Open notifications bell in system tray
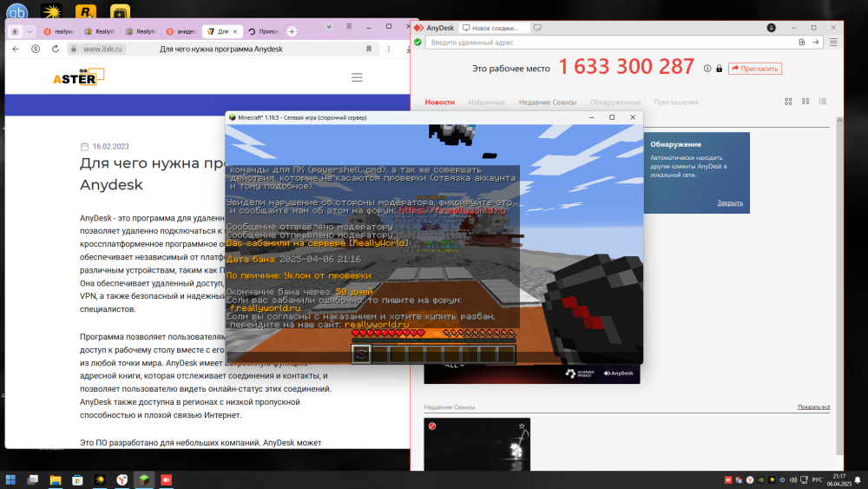 point(858,480)
